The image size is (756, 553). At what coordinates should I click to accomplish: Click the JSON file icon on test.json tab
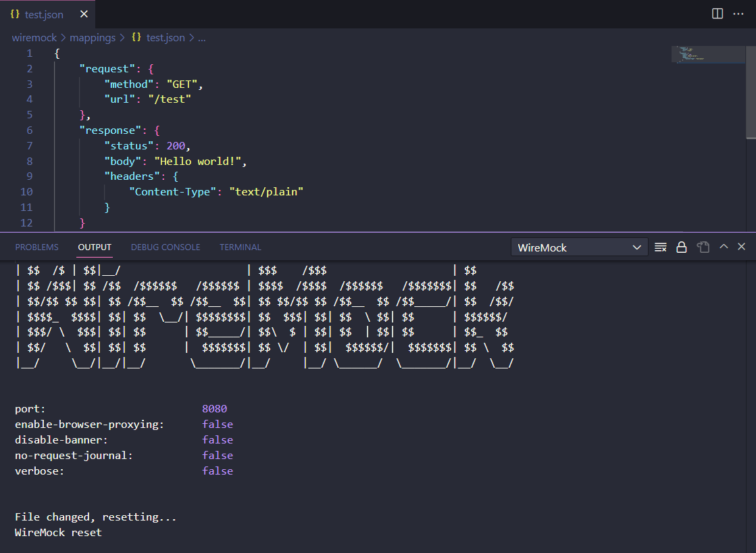(x=15, y=14)
